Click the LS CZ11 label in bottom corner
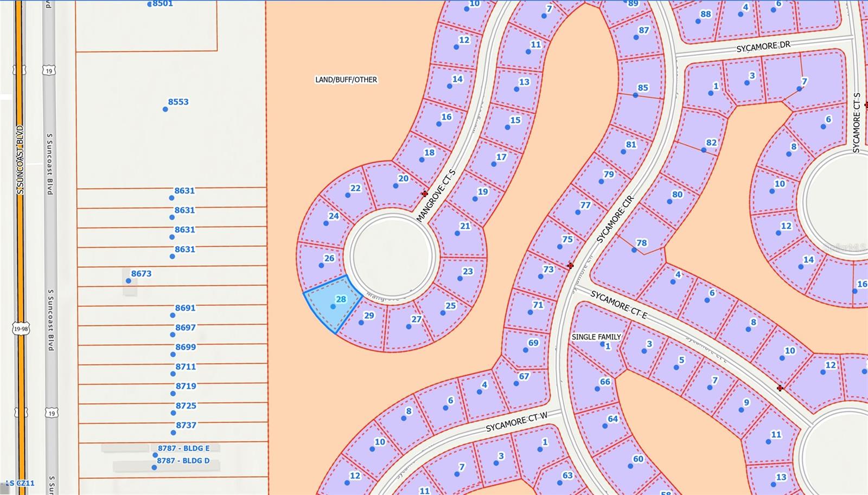The width and height of the screenshot is (868, 495). (x=21, y=483)
